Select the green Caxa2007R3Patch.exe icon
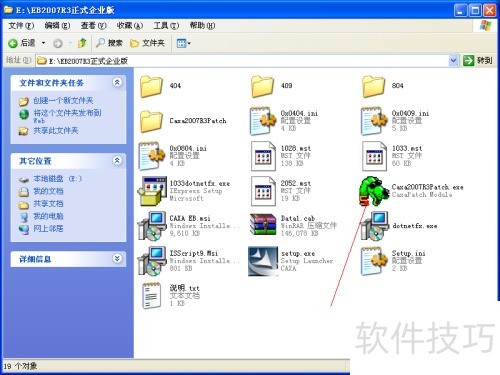The width and height of the screenshot is (500, 375). 374,191
